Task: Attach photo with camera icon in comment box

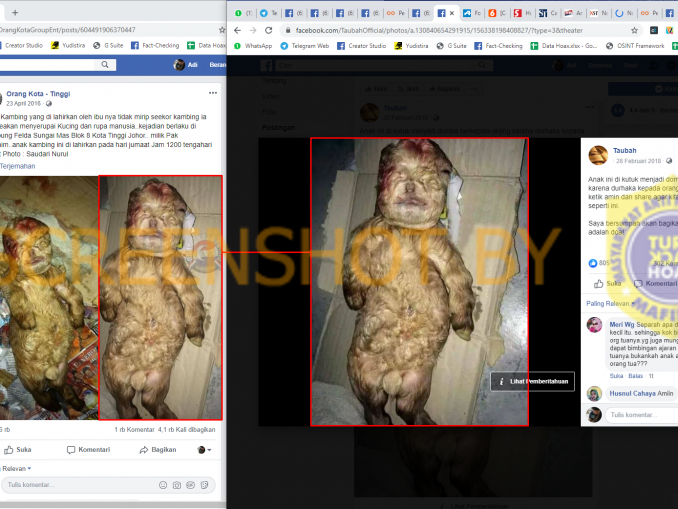Action: pos(177,485)
